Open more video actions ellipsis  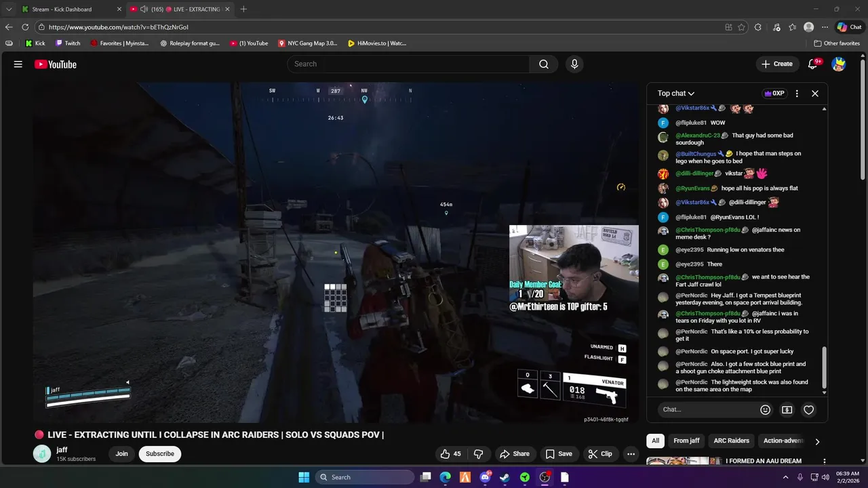pyautogui.click(x=631, y=454)
